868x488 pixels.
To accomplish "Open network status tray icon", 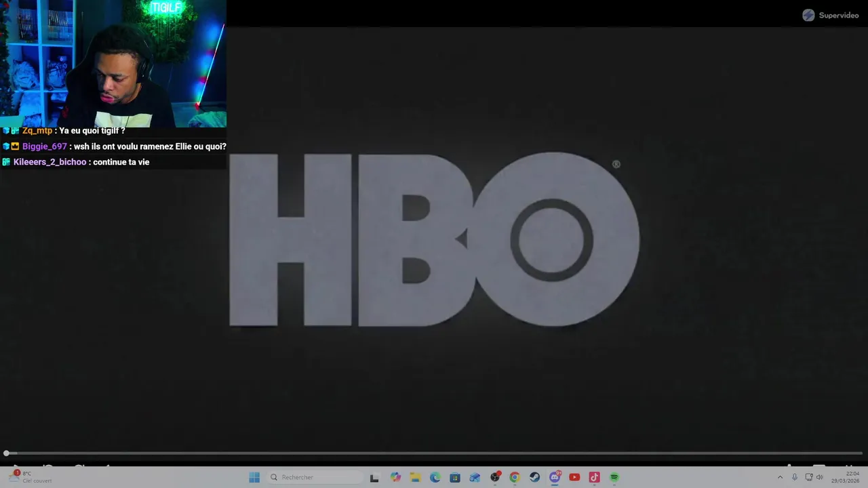I will point(808,477).
